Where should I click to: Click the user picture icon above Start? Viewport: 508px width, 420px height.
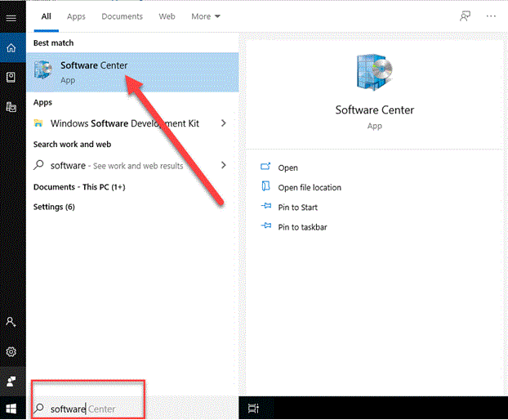pyautogui.click(x=11, y=381)
